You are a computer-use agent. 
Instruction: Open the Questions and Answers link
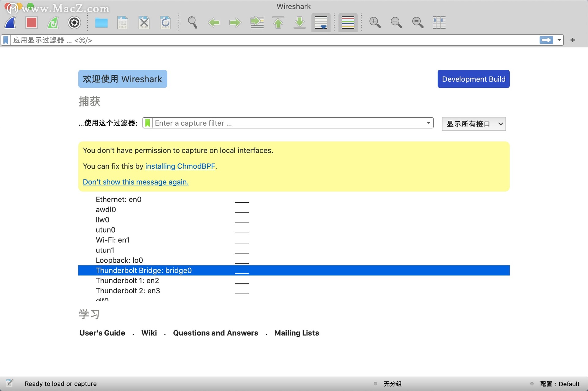click(216, 333)
